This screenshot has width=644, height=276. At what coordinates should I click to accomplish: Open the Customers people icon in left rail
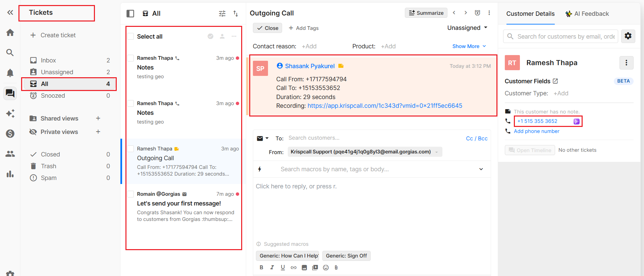(x=10, y=154)
